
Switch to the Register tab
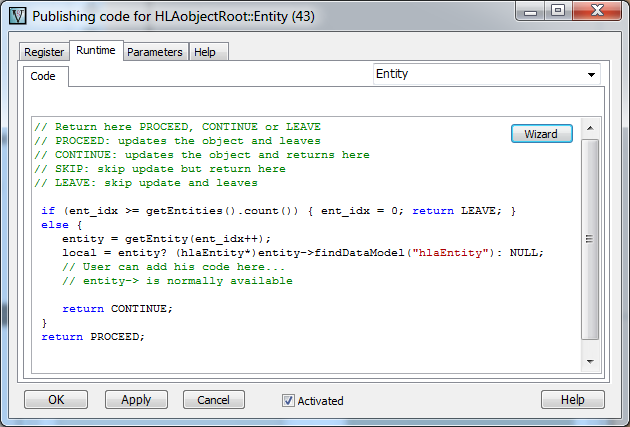44,52
